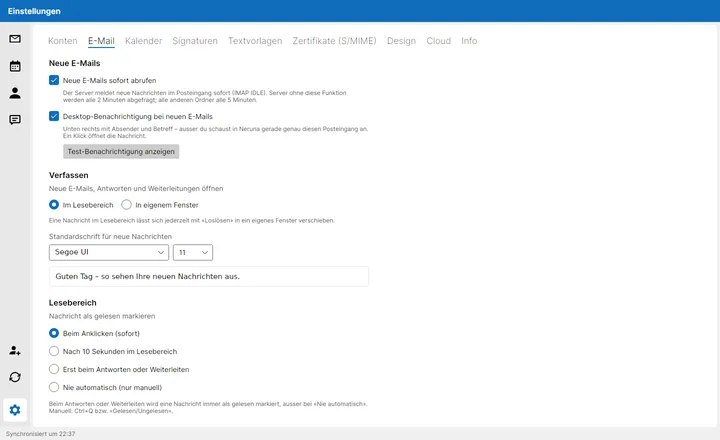Click the 'Lesebereich' section heading
Screen dimensions: 720x440
(73, 303)
